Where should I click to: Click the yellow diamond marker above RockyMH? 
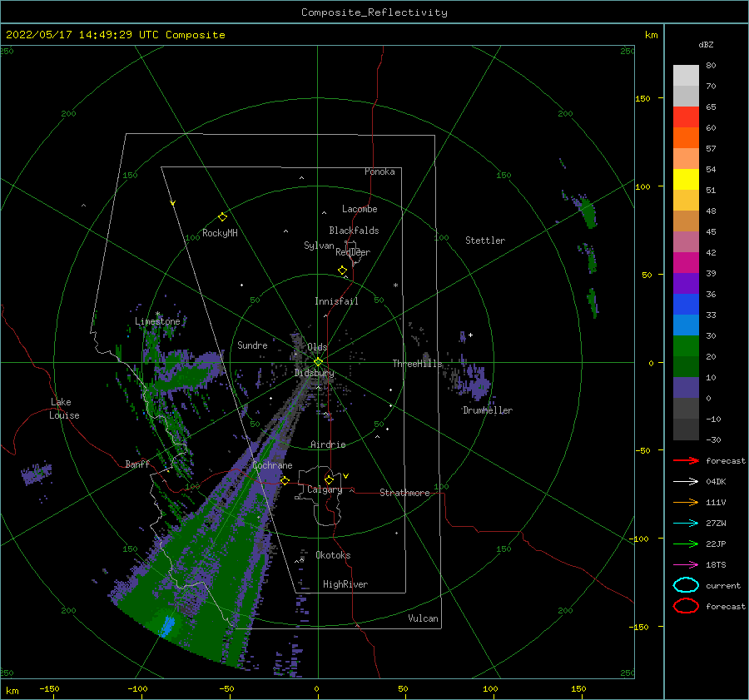tap(222, 217)
